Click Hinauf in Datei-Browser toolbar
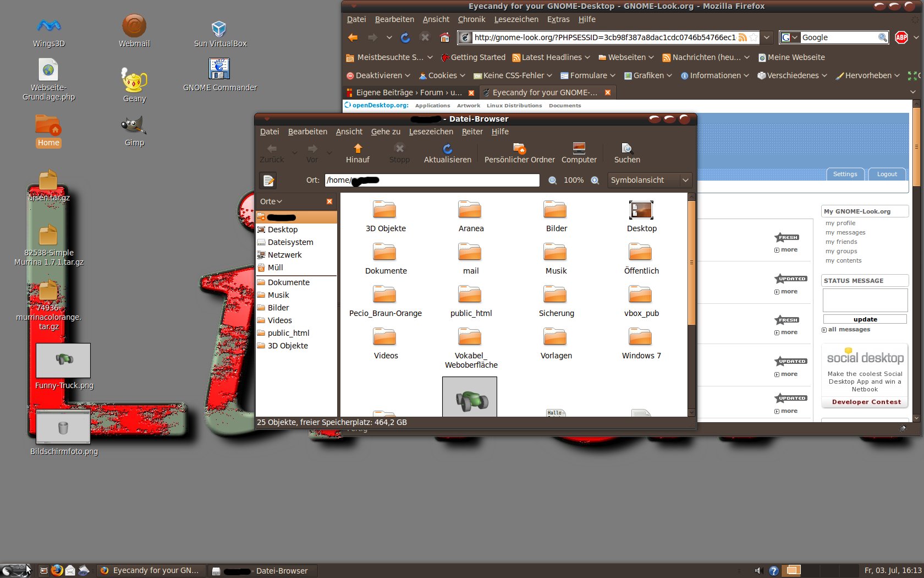The height and width of the screenshot is (578, 924). click(x=358, y=153)
